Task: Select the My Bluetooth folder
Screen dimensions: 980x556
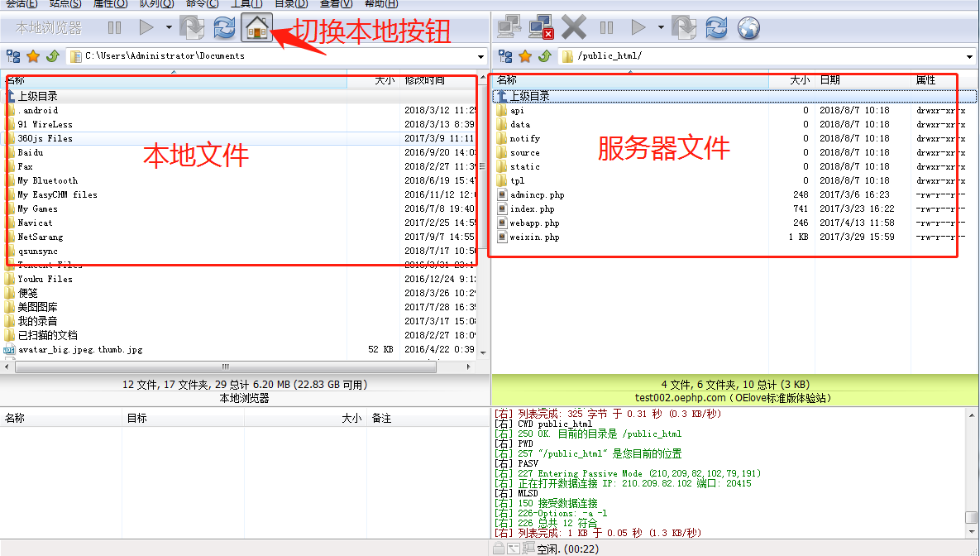Action: click(x=47, y=180)
